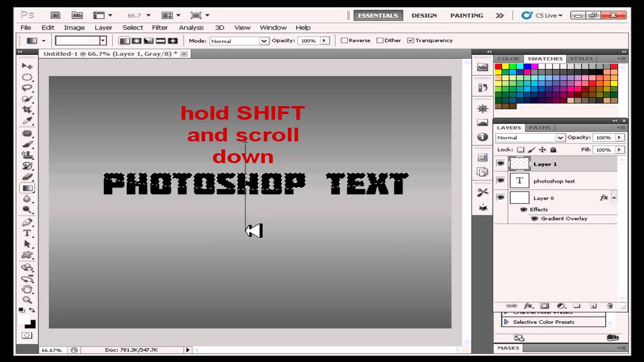This screenshot has height=362, width=644.
Task: Hide Layer 1 using its eye icon
Action: coord(501,163)
